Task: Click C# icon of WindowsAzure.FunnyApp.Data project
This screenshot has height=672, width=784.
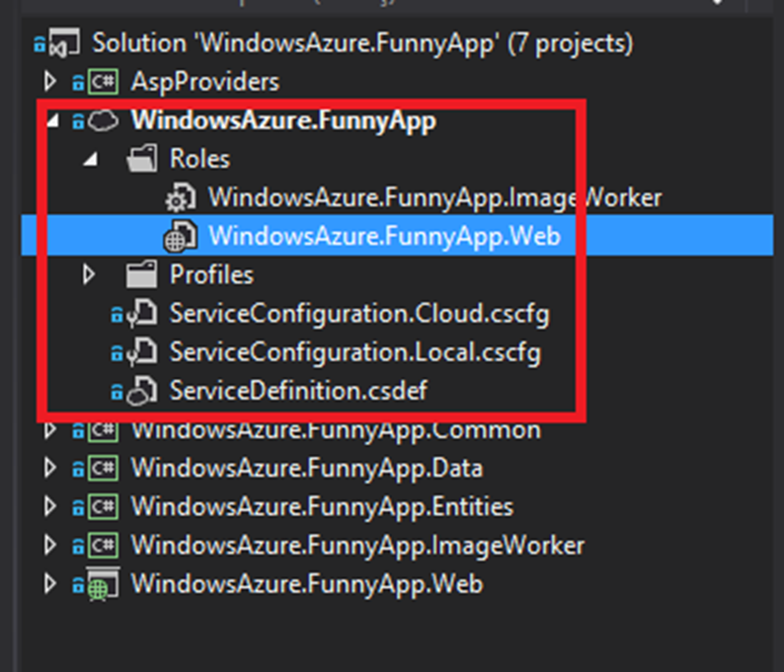Action: click(x=104, y=468)
